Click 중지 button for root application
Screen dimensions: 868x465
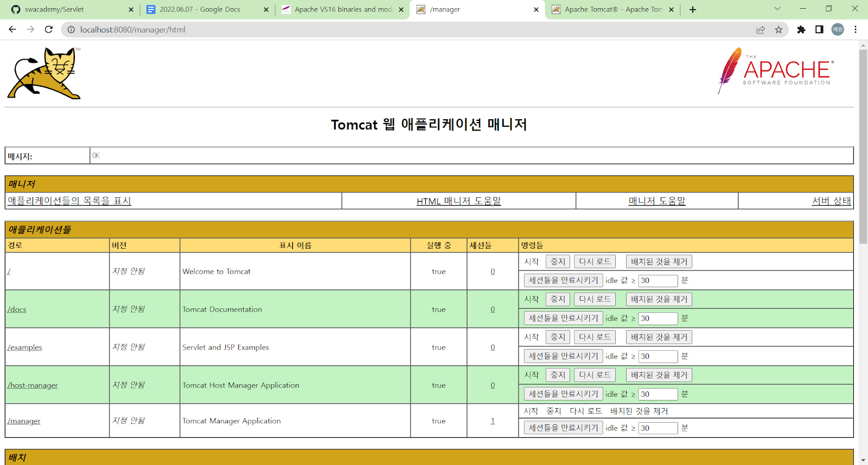coord(558,262)
